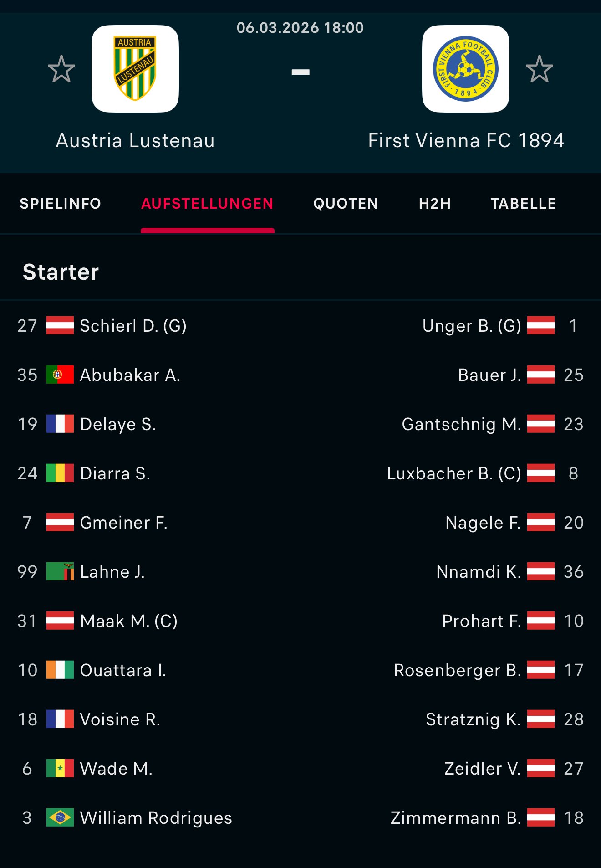Image resolution: width=601 pixels, height=868 pixels.
Task: Tap Mali flag beside Diarra S.
Action: 60,473
